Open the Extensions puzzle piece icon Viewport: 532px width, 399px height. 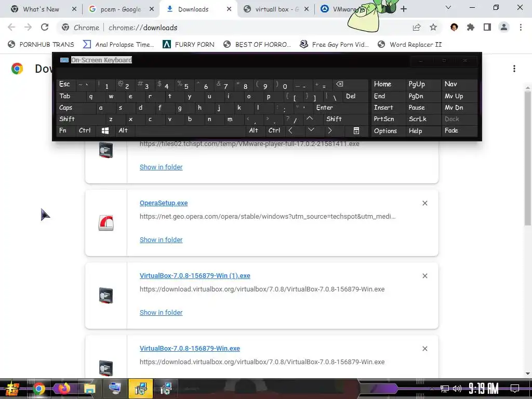click(x=471, y=27)
